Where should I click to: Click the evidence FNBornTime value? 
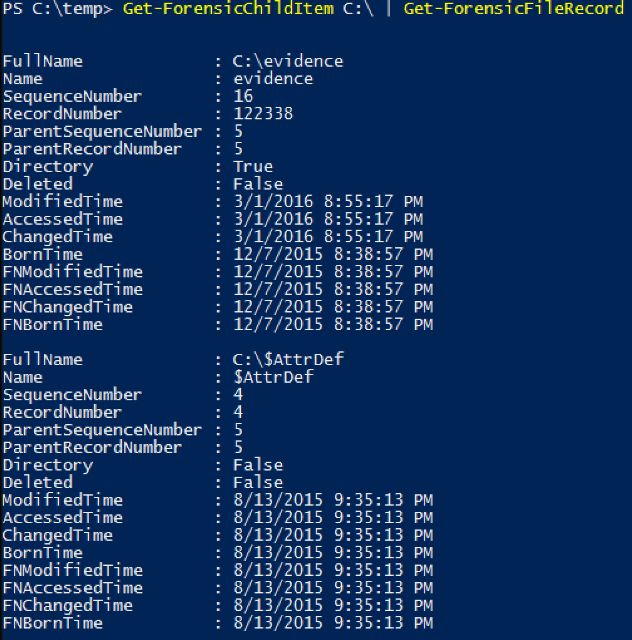tap(334, 324)
